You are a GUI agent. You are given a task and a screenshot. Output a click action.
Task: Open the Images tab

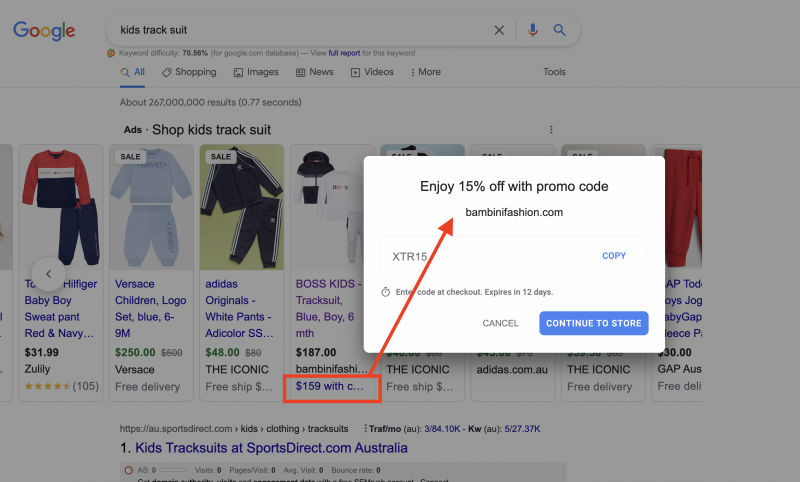[256, 72]
